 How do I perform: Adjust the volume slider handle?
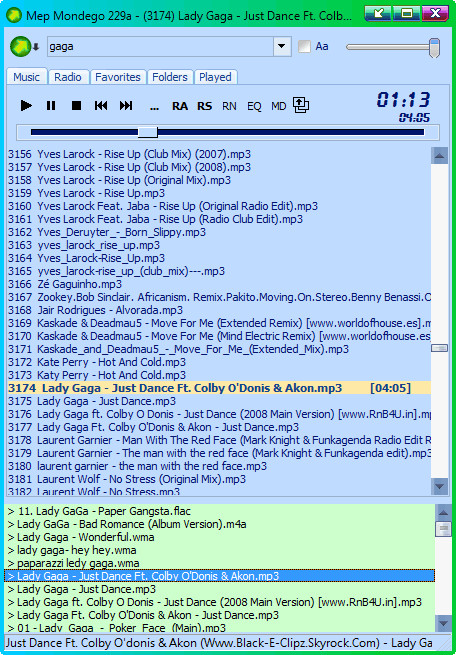tap(435, 48)
